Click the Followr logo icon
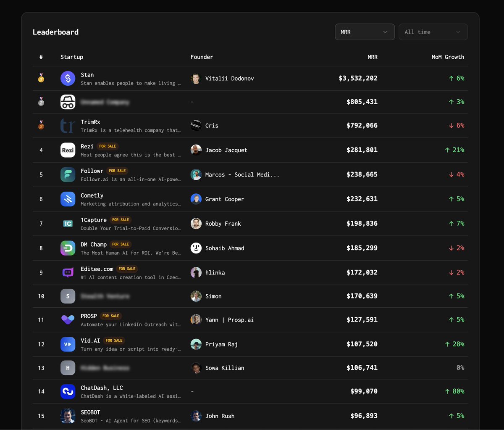This screenshot has width=504, height=430. pos(68,174)
